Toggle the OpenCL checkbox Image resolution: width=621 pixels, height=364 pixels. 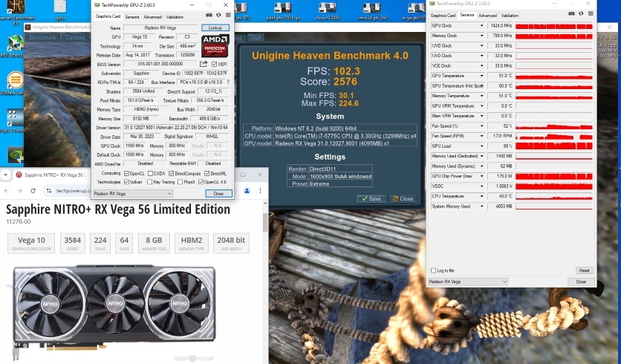click(126, 174)
